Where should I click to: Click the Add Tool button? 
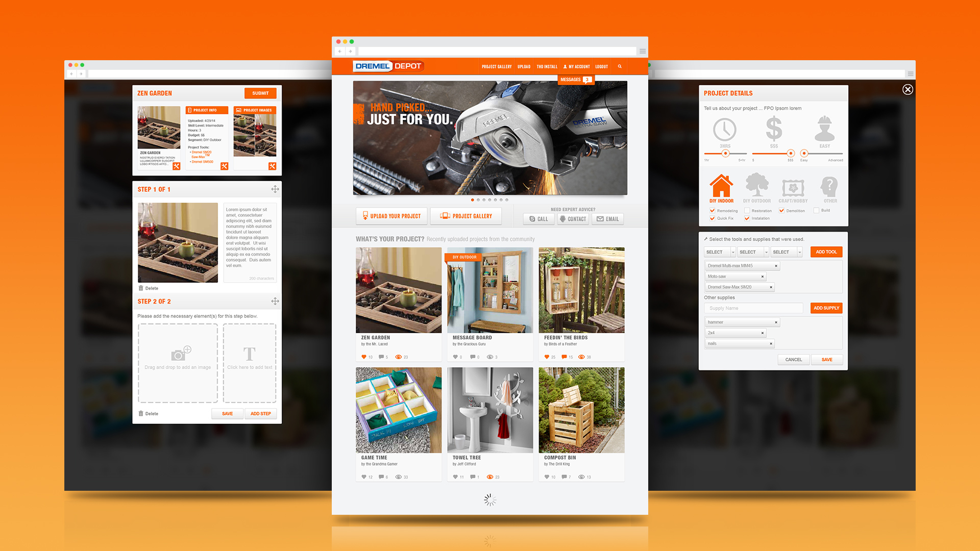825,252
